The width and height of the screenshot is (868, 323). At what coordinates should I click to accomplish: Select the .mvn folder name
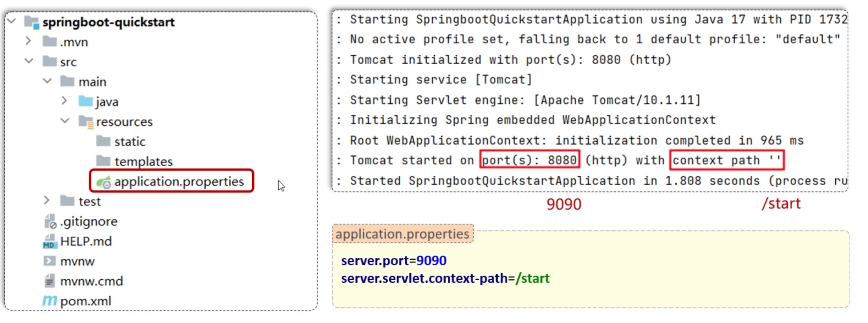coord(74,42)
